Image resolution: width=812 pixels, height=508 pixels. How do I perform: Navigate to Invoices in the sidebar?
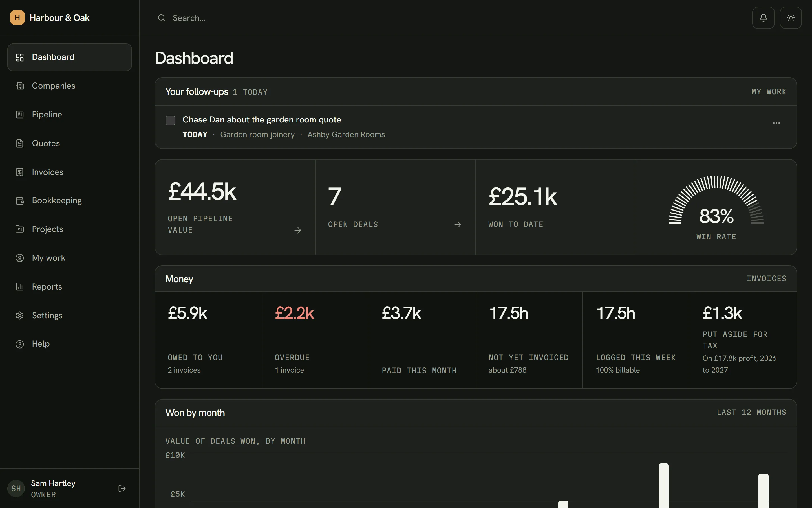69,172
